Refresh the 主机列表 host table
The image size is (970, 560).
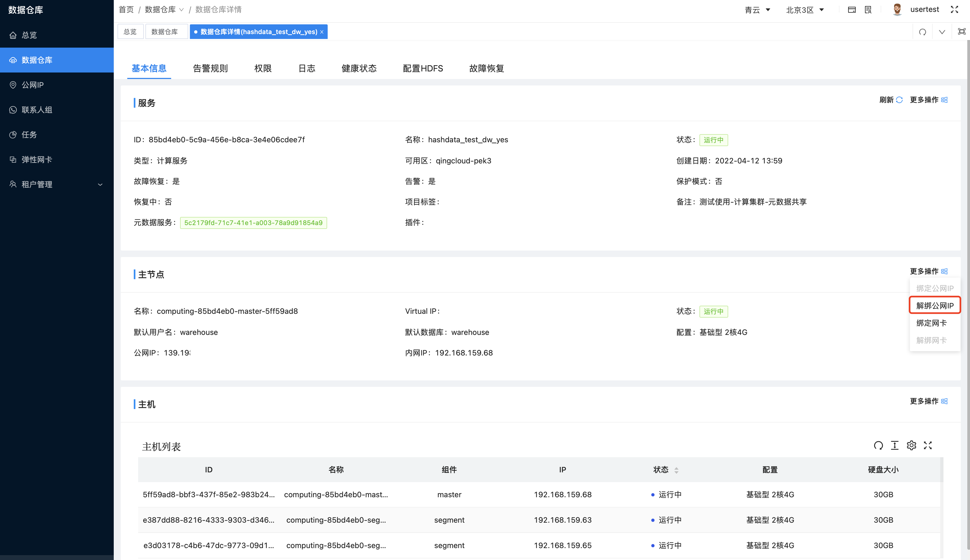[x=878, y=445]
